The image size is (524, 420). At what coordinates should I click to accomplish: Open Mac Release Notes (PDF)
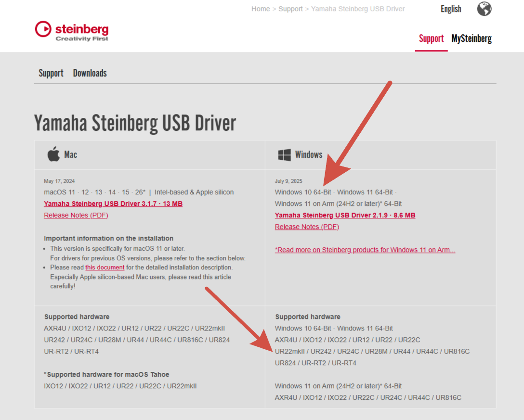pyautogui.click(x=76, y=216)
